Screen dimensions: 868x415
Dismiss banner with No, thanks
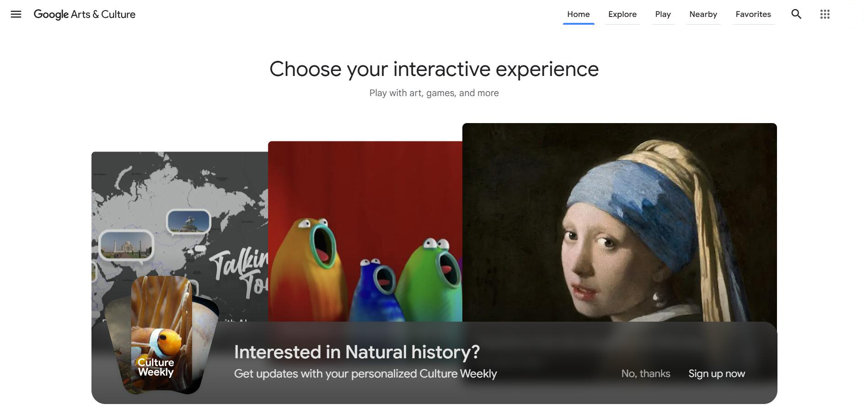click(646, 373)
